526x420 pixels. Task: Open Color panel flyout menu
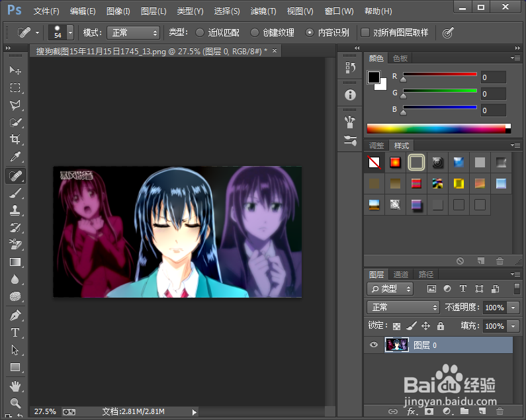[515, 58]
